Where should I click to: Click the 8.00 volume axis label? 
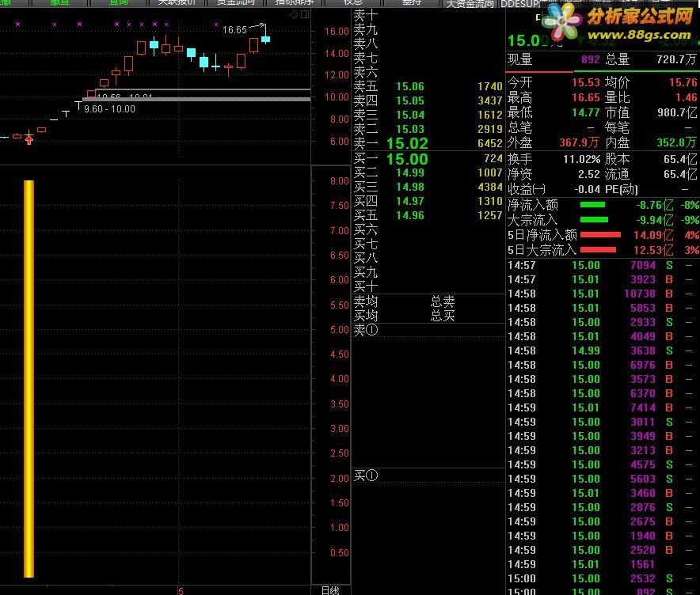pyautogui.click(x=340, y=181)
